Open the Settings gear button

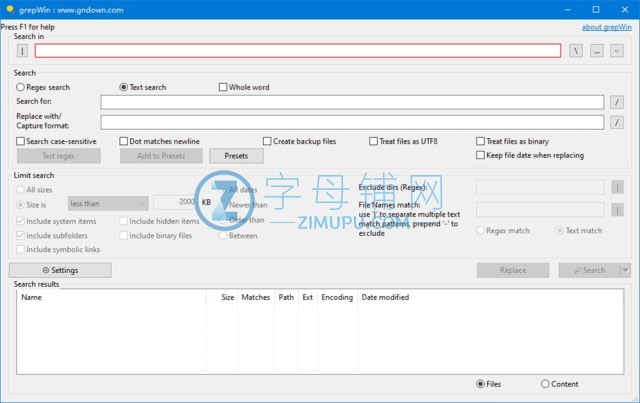60,270
